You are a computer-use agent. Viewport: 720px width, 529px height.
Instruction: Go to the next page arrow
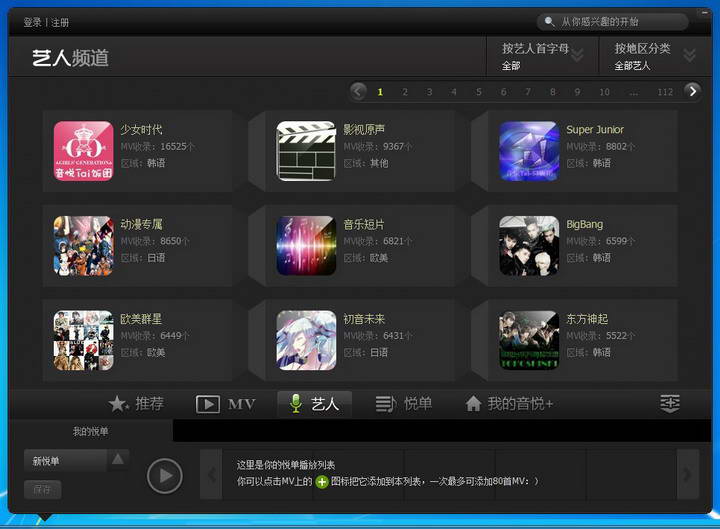click(x=692, y=91)
